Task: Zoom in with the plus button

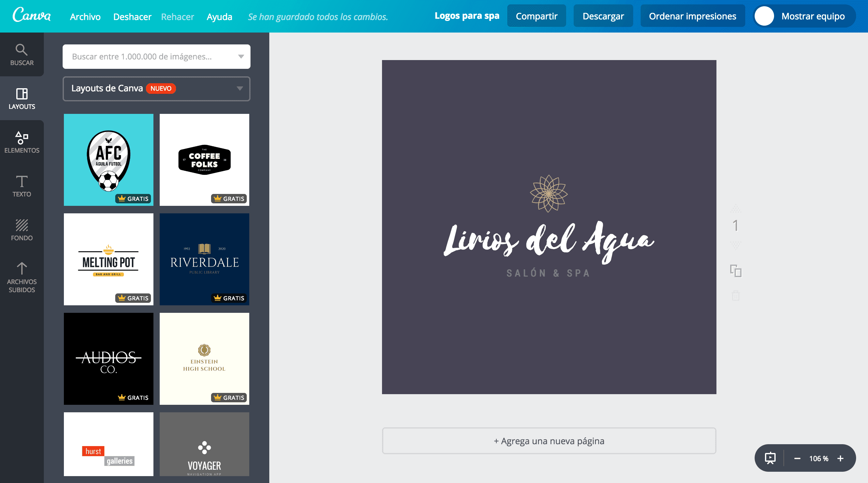Action: point(840,458)
